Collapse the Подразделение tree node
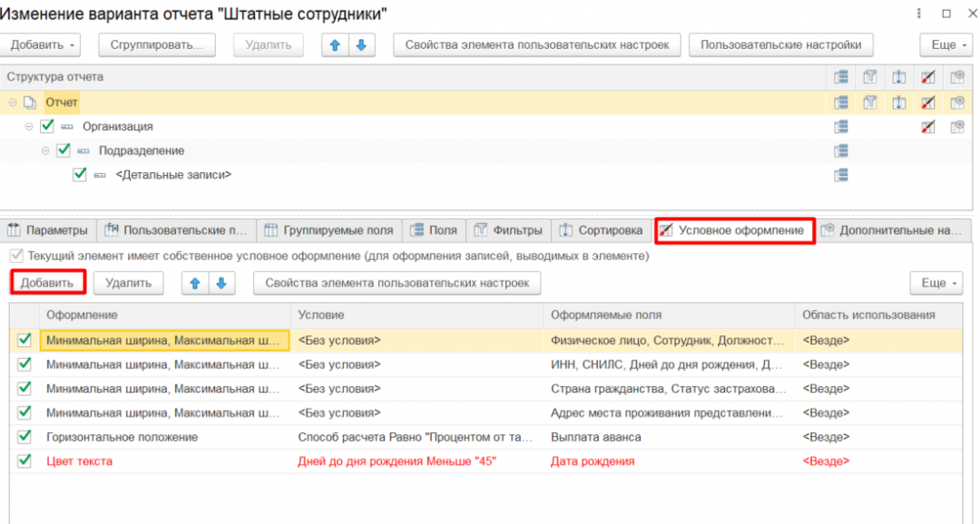Image resolution: width=980 pixels, height=524 pixels. pyautogui.click(x=45, y=151)
